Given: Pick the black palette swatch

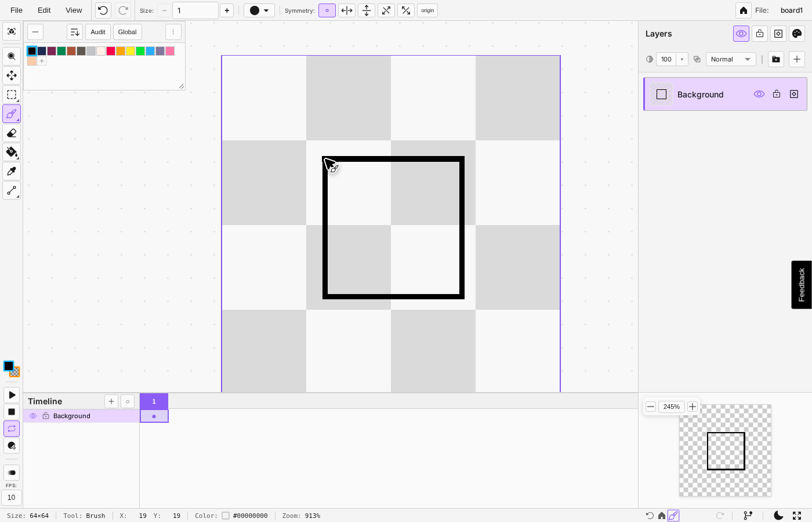Looking at the screenshot, I should click(32, 51).
